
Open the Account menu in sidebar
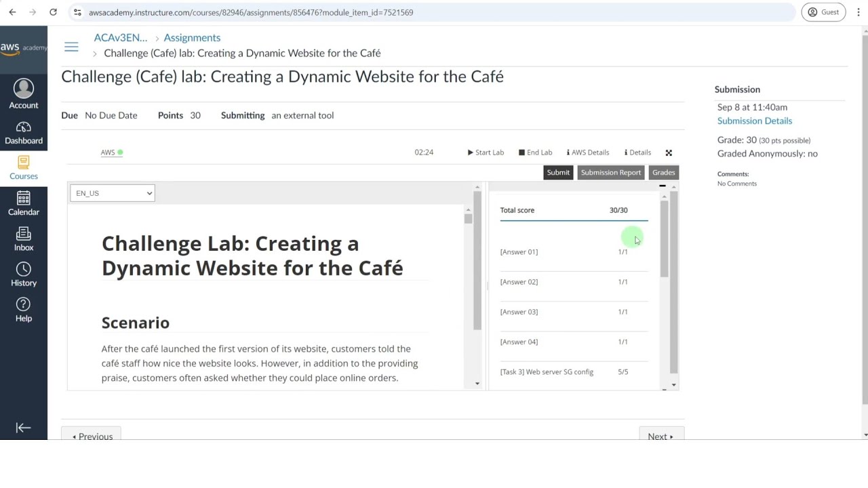click(24, 94)
